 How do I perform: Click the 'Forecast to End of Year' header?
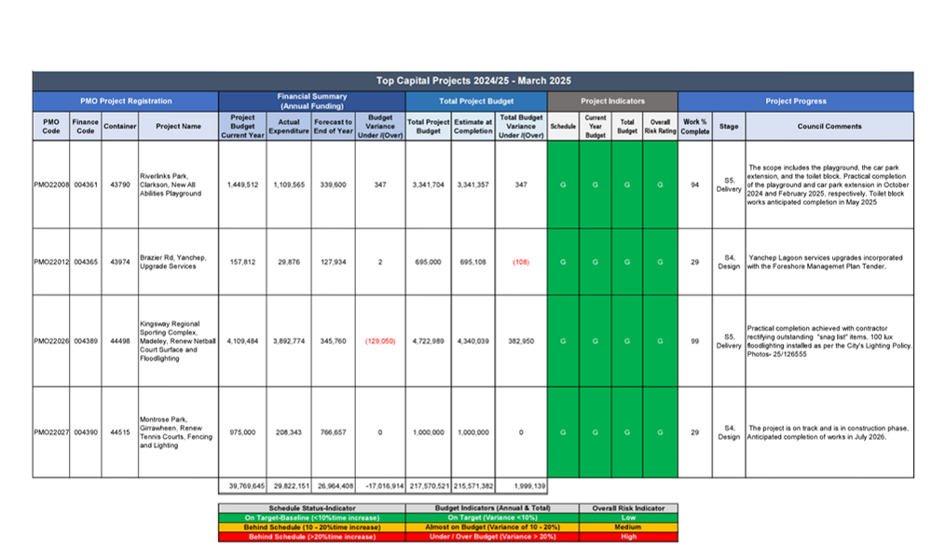[x=334, y=127]
